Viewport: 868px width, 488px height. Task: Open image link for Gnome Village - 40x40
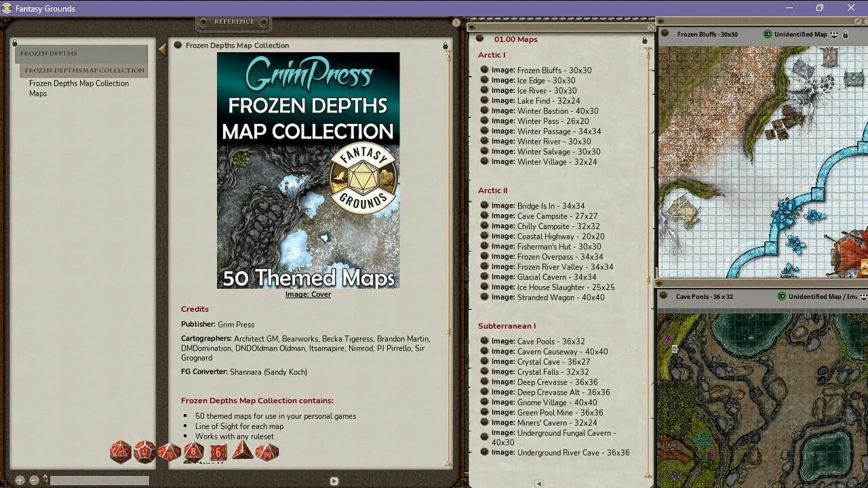coord(484,402)
